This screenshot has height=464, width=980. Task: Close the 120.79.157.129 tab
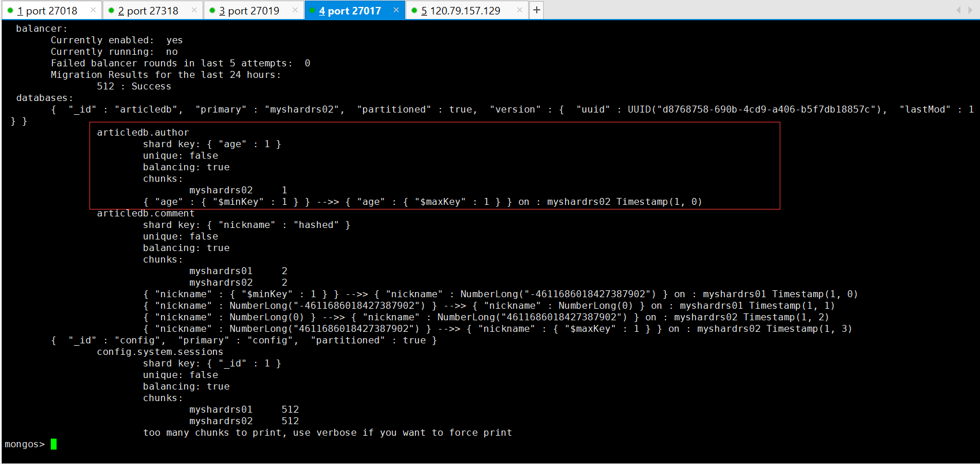coord(519,10)
